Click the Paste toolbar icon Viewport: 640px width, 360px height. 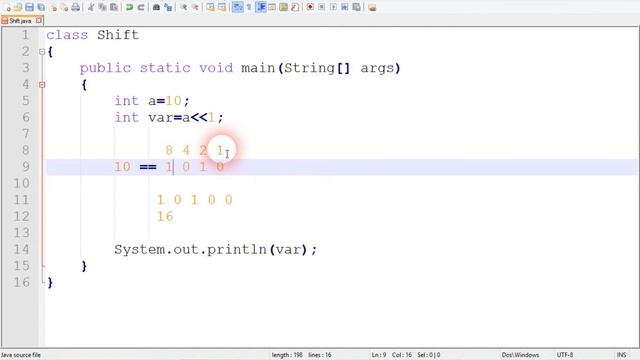pyautogui.click(x=114, y=7)
